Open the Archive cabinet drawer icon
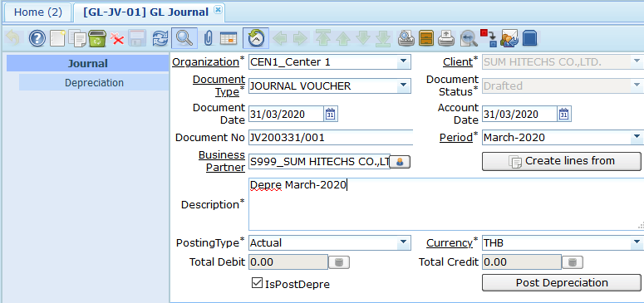 [426, 38]
